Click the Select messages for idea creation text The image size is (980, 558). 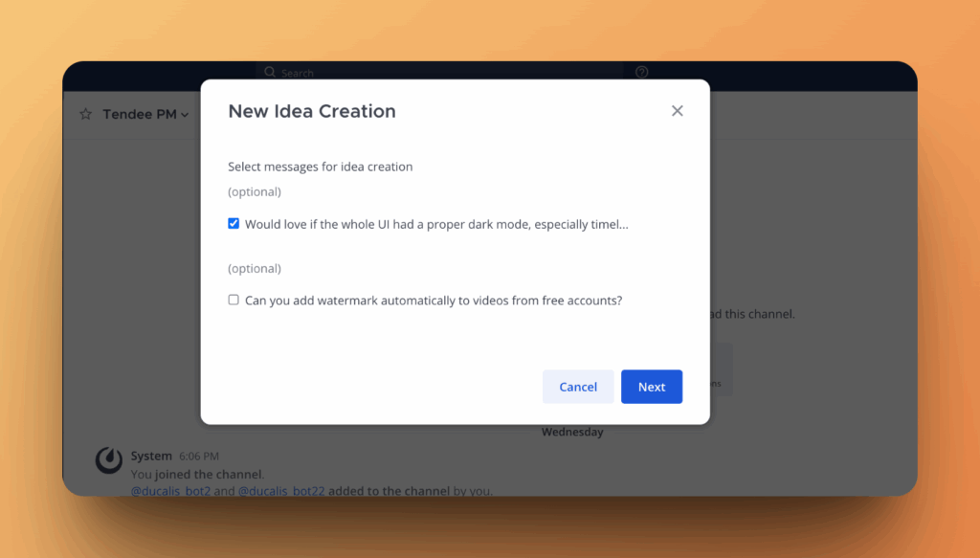[320, 167]
